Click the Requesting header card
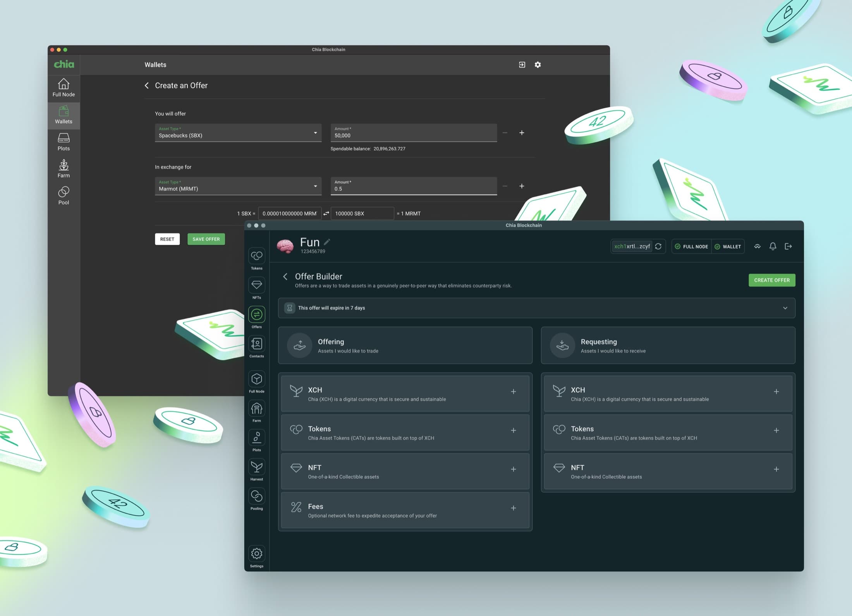 [668, 345]
